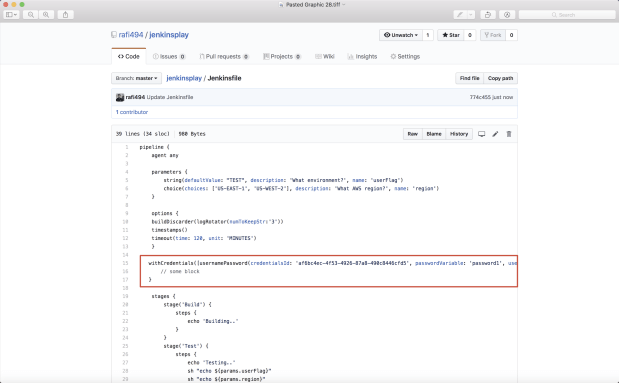Expand the highlight pen options arrow
This screenshot has height=383, width=619.
(471, 15)
